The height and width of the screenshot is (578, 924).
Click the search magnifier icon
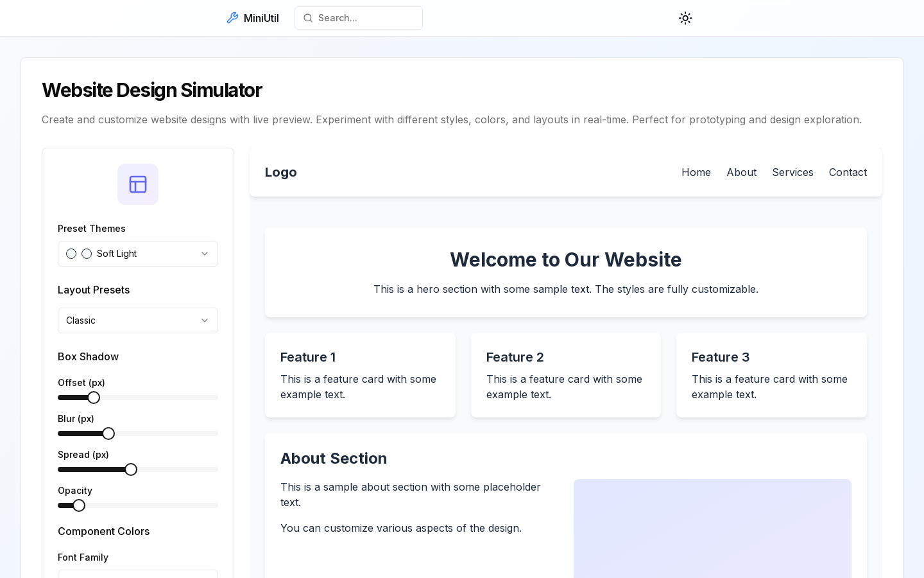click(x=308, y=18)
